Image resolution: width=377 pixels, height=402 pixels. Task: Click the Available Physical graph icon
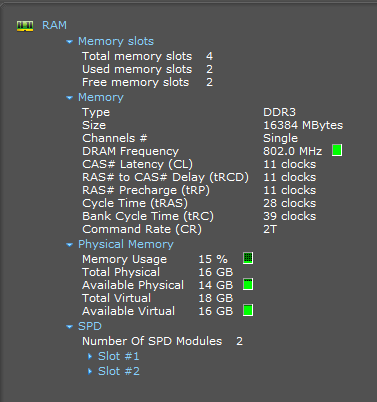pyautogui.click(x=248, y=284)
